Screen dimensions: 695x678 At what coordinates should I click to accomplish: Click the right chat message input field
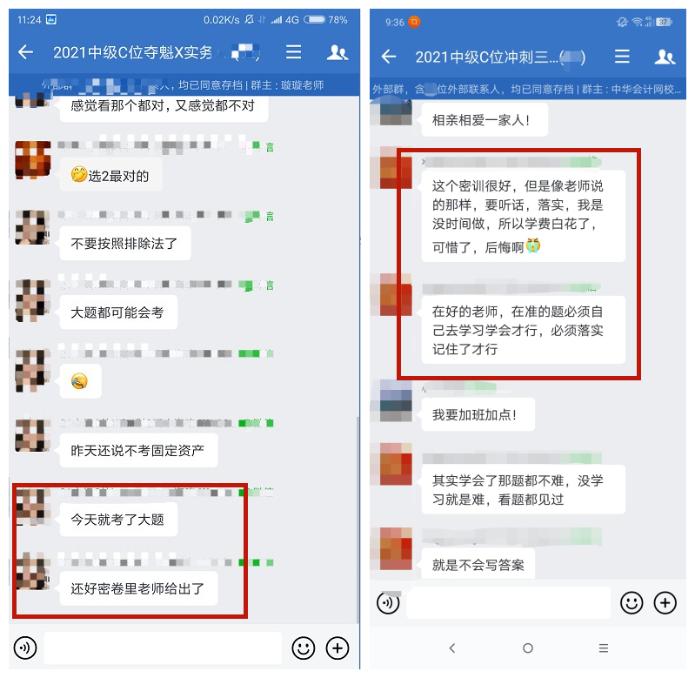[508, 603]
